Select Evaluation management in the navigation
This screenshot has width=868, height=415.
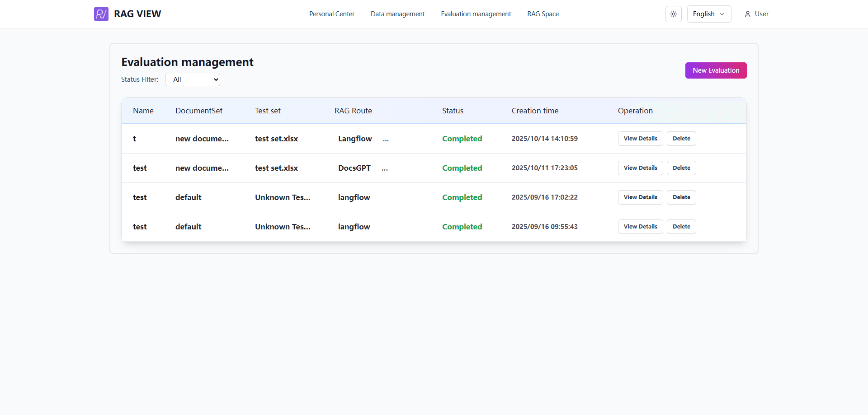tap(476, 14)
